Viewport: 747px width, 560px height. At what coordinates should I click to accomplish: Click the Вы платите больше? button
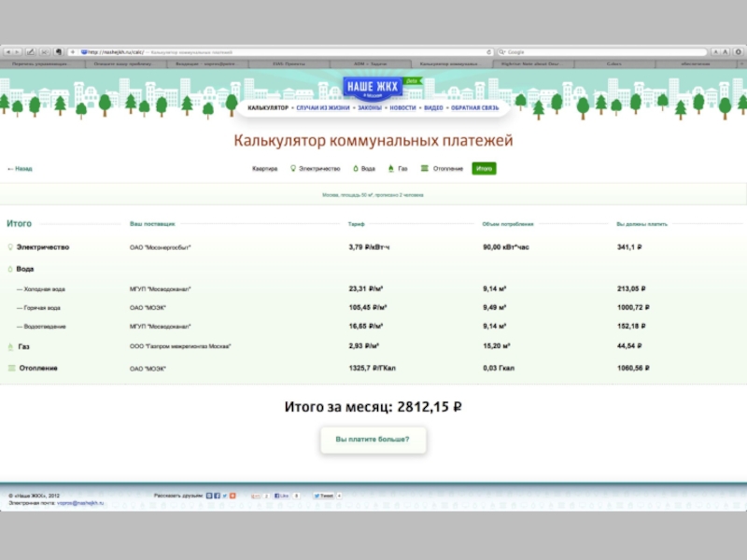(373, 440)
